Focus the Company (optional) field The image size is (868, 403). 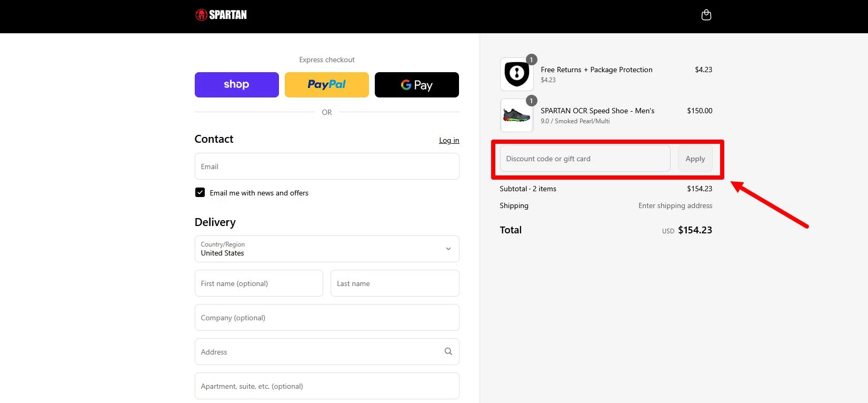326,318
